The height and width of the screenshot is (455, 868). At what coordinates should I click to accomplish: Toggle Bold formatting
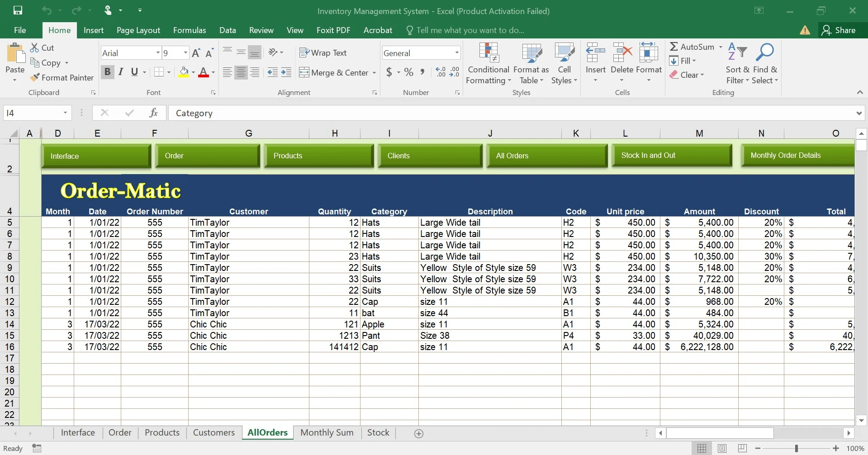tap(107, 72)
